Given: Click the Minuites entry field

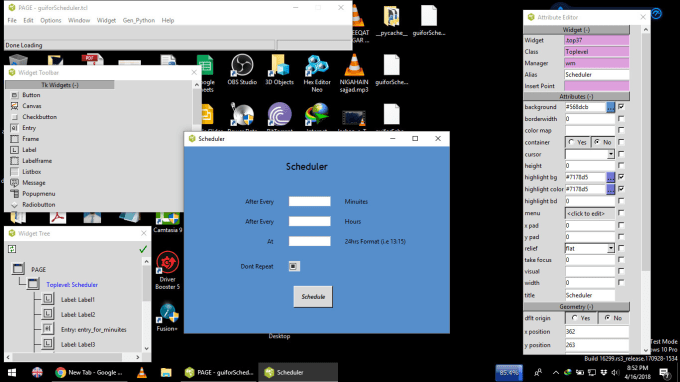Looking at the screenshot, I should tap(310, 201).
